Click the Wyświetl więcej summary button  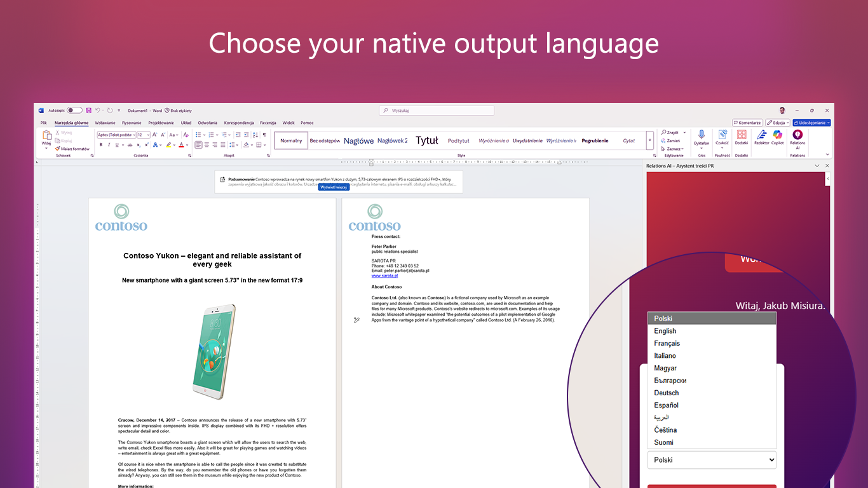334,187
